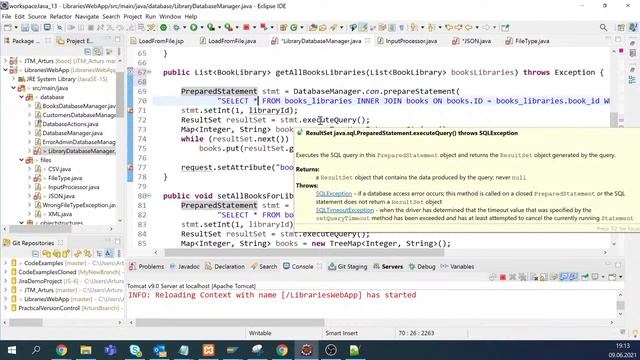Open the Refactor menu

[60, 16]
